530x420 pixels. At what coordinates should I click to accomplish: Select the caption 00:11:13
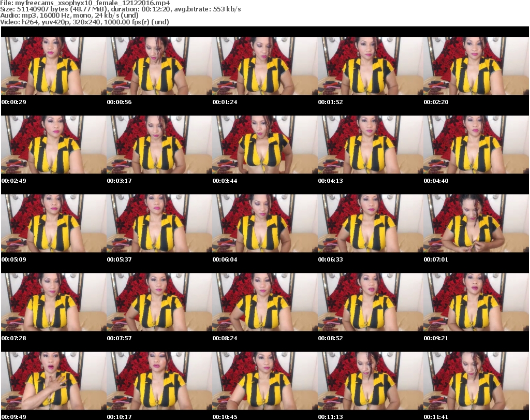click(330, 417)
